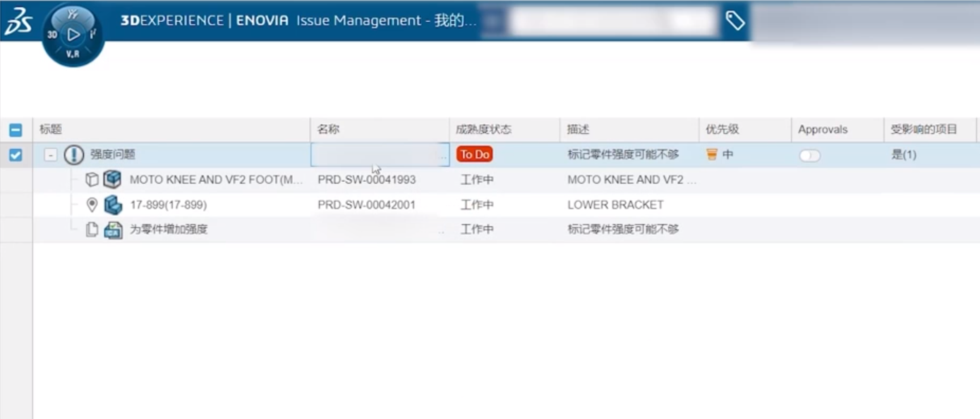Click the issue exclamation icon for 强度问题
Viewport: 980px width, 419px height.
(x=74, y=155)
